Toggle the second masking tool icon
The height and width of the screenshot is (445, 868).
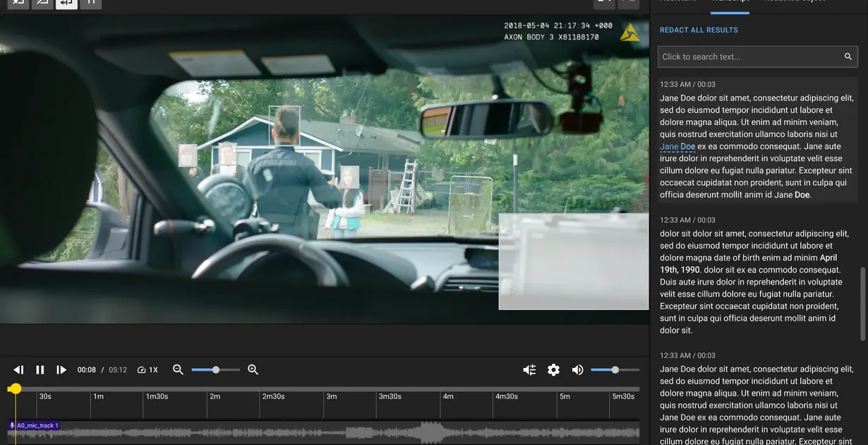41,3
